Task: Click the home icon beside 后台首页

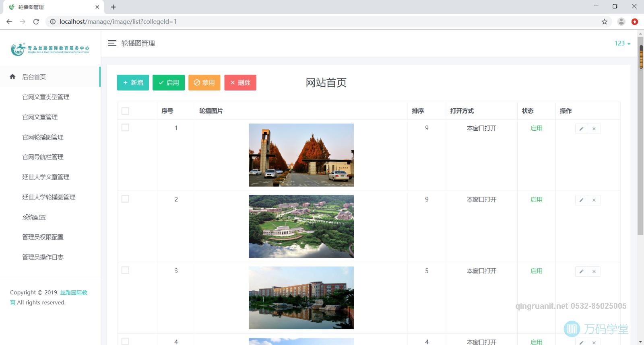Action: tap(12, 76)
